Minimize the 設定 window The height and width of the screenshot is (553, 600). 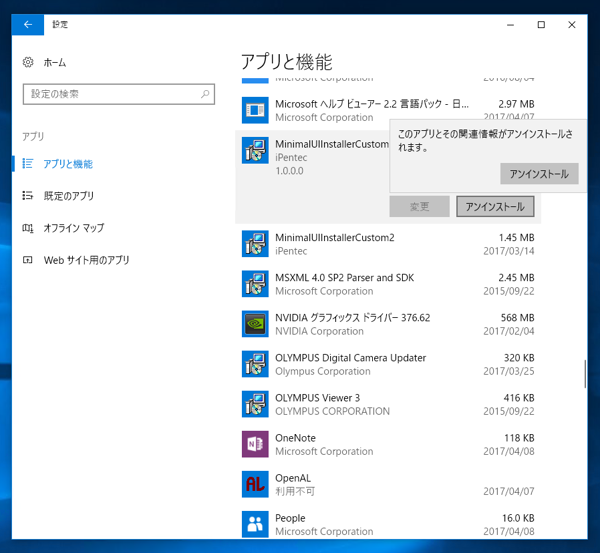(510, 25)
